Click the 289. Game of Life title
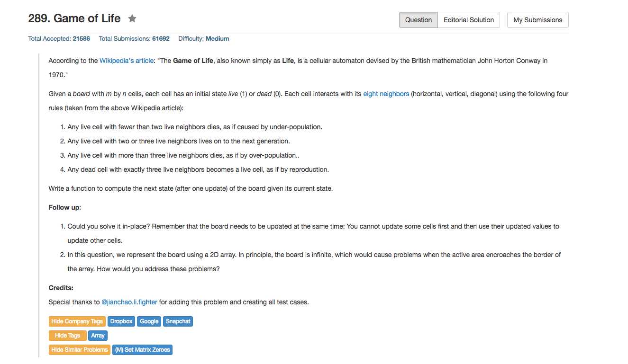Viewport: 628px width, 364px height. (x=74, y=18)
